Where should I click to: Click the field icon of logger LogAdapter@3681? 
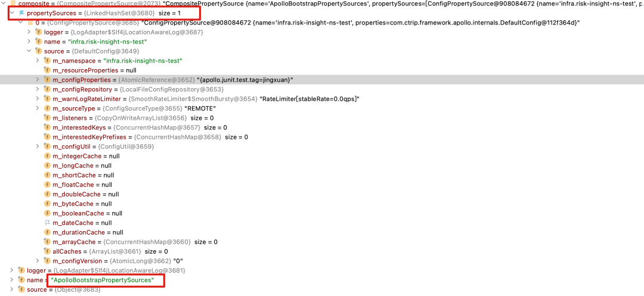tap(21, 270)
